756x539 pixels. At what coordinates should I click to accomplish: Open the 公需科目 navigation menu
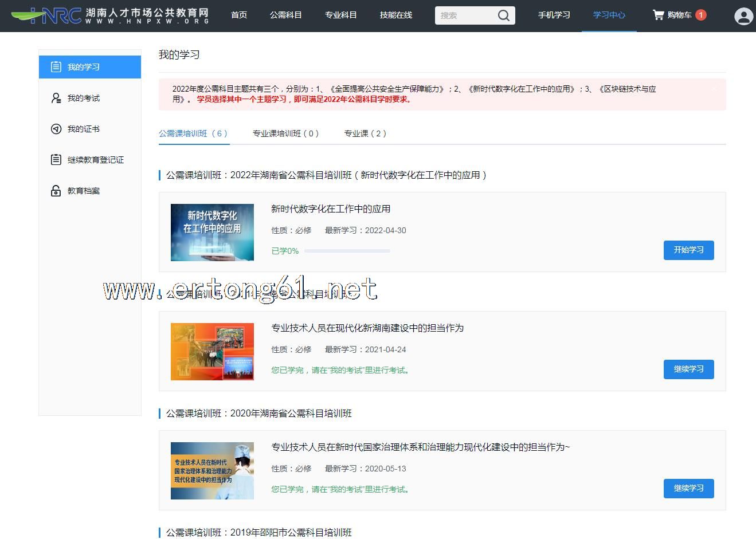[x=285, y=15]
